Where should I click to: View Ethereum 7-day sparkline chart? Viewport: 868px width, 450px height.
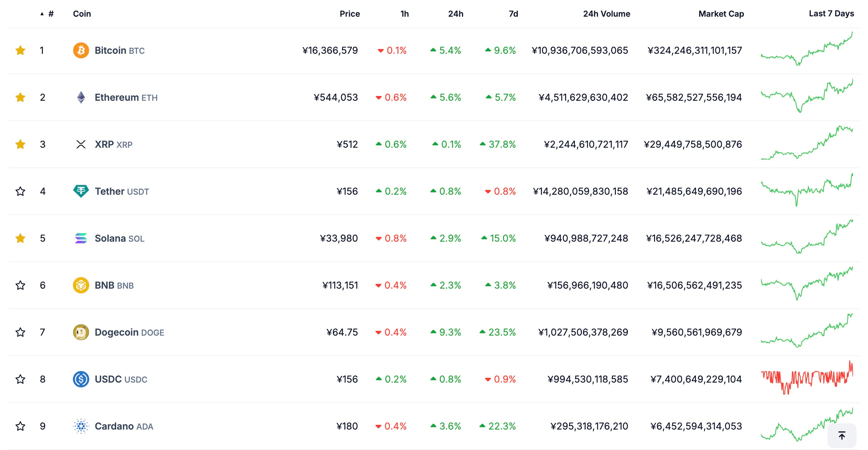coord(807,96)
